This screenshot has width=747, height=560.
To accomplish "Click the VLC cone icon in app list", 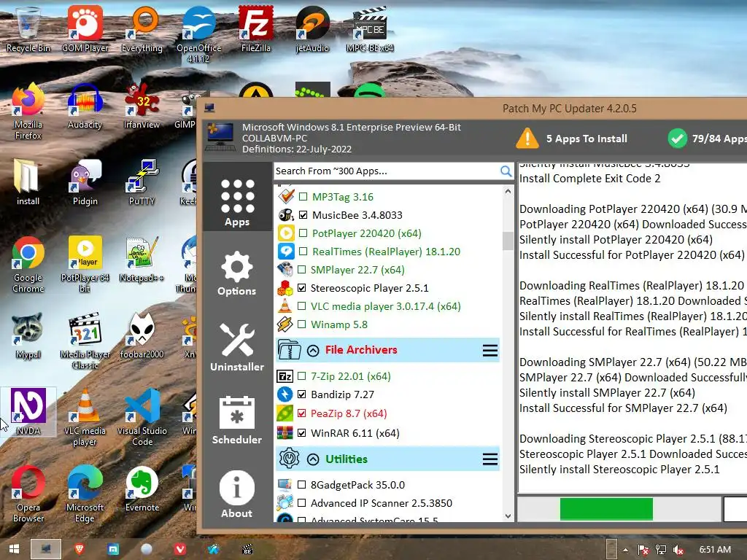I will (285, 306).
